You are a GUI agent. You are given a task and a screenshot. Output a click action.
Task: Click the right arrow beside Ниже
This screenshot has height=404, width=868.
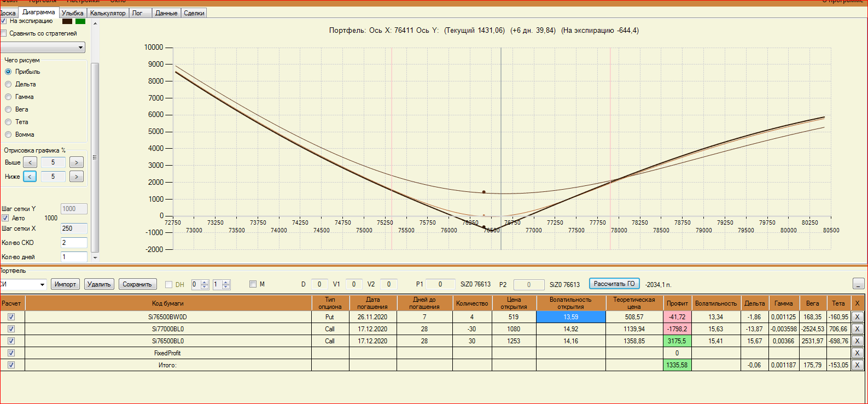tap(77, 177)
